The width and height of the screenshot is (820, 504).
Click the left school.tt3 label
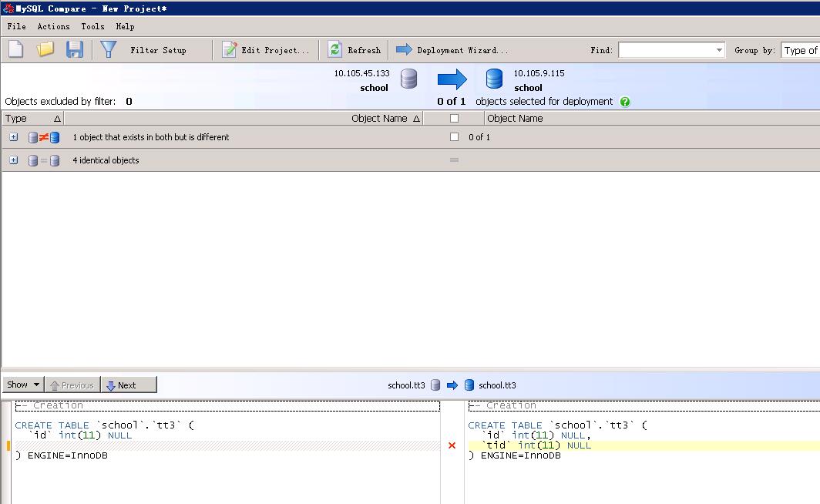406,385
